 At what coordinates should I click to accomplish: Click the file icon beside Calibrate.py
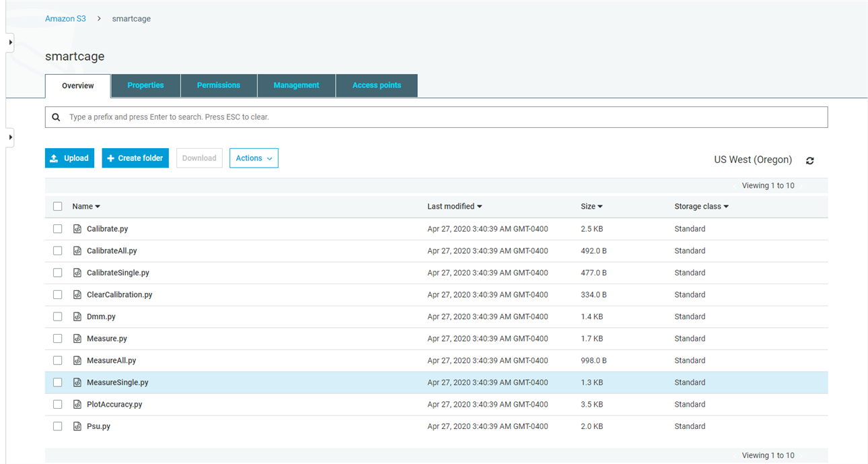(77, 229)
